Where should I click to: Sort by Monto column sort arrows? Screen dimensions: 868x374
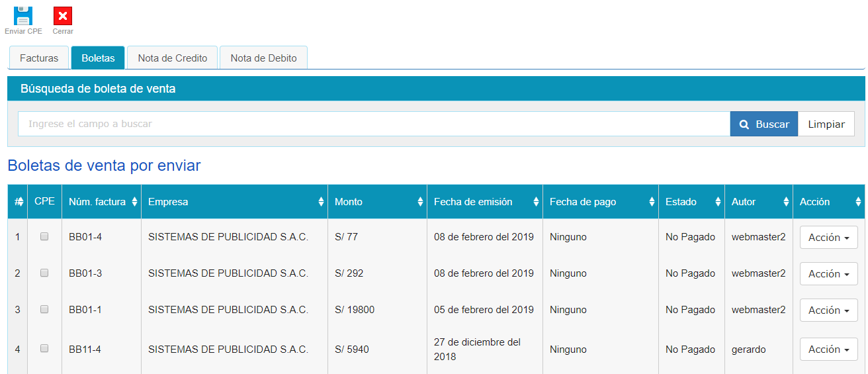coord(420,202)
